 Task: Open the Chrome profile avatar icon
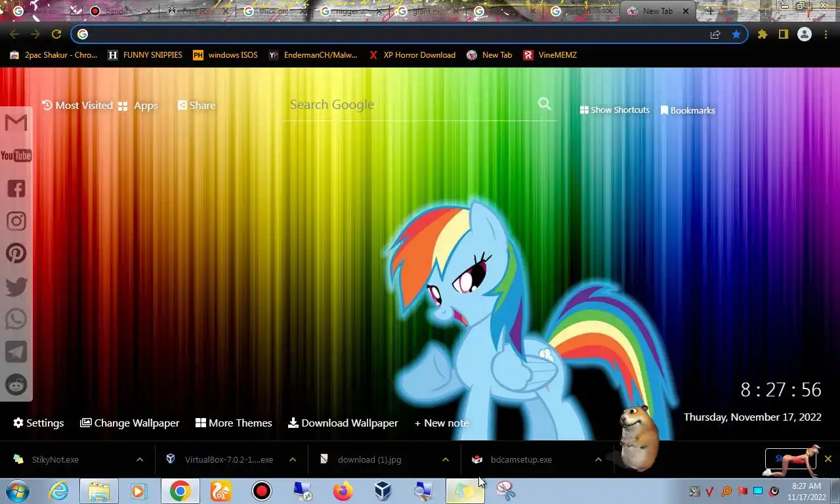805,34
